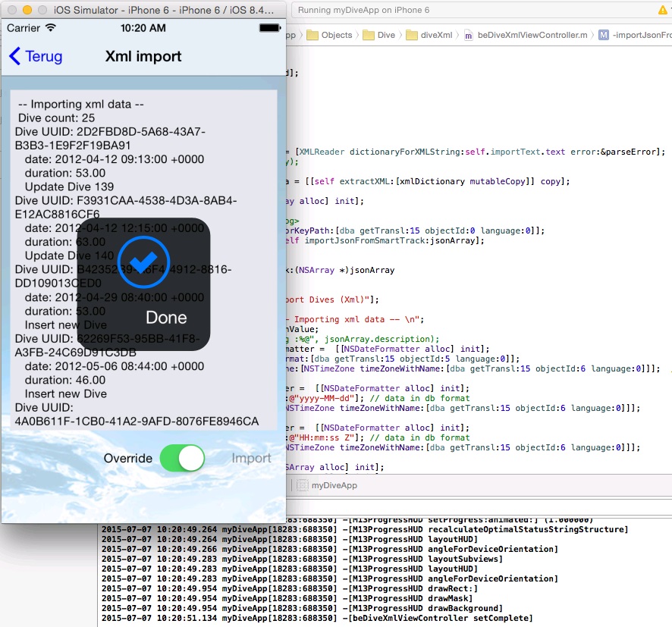Toggle the Override switch off
This screenshot has height=627, width=672.
point(182,458)
